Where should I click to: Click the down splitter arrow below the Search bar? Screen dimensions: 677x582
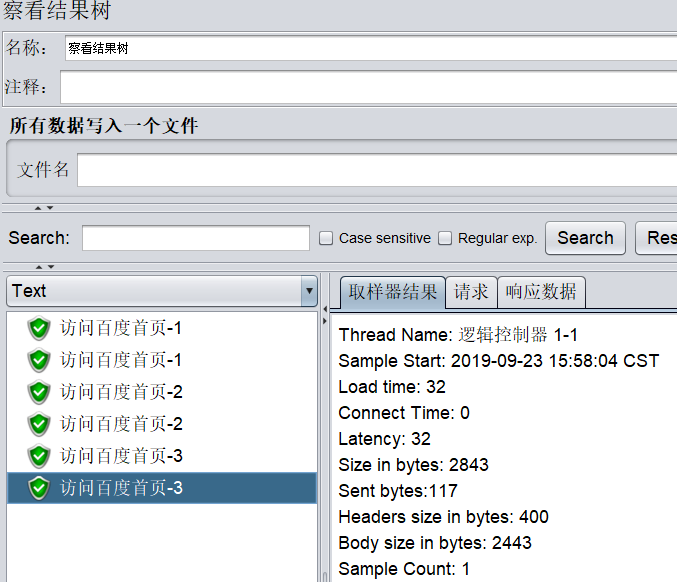51,267
